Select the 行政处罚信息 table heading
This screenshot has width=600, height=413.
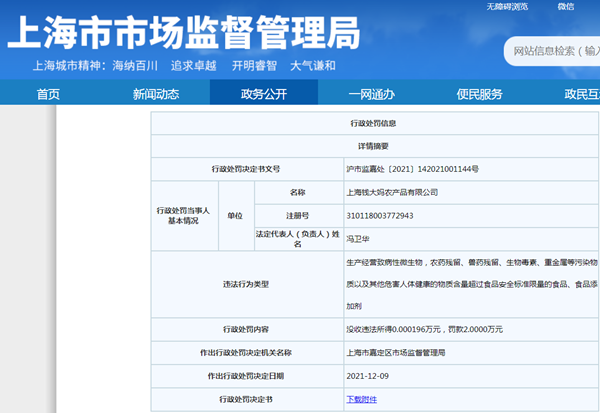(x=373, y=123)
